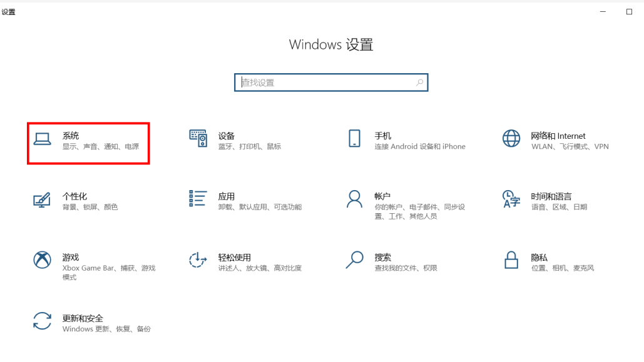The height and width of the screenshot is (362, 644).
Task: Select the 手机 phone icon
Action: (x=354, y=139)
